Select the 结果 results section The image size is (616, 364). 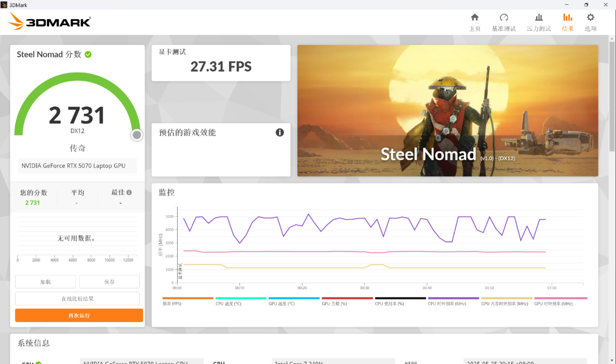click(x=567, y=22)
